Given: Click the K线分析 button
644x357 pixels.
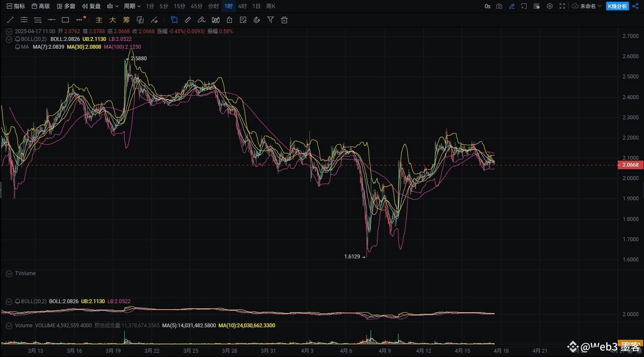Looking at the screenshot, I should coord(617,6).
